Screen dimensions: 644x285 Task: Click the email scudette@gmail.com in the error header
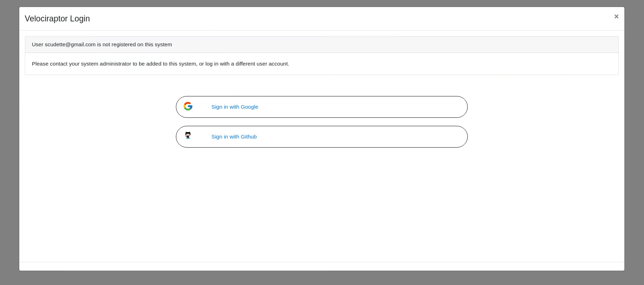pyautogui.click(x=70, y=45)
